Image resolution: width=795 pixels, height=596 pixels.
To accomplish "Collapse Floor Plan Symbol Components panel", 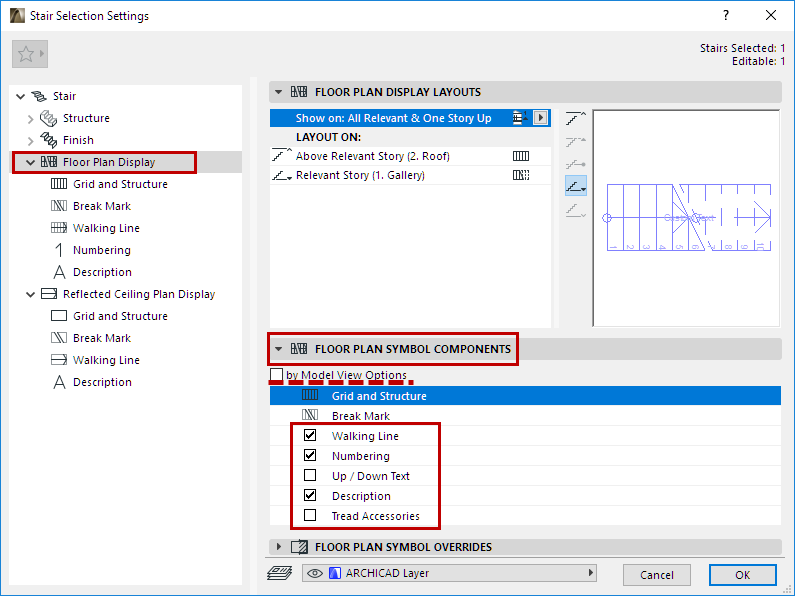I will [x=278, y=349].
